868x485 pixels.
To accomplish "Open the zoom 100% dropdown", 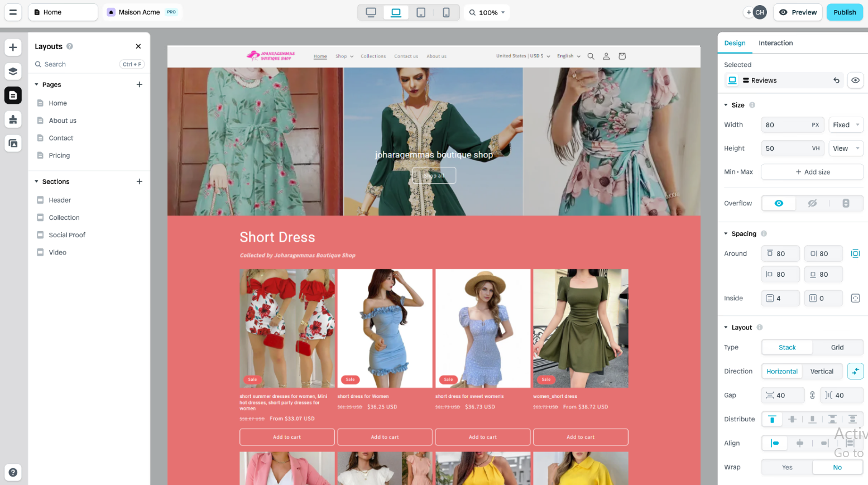I will pyautogui.click(x=487, y=12).
